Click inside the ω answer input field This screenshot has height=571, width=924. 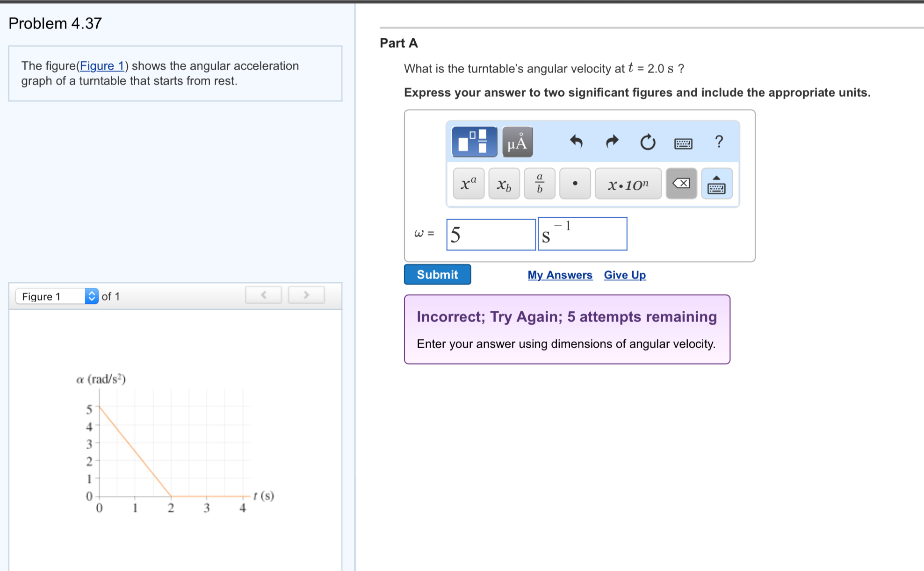(491, 234)
